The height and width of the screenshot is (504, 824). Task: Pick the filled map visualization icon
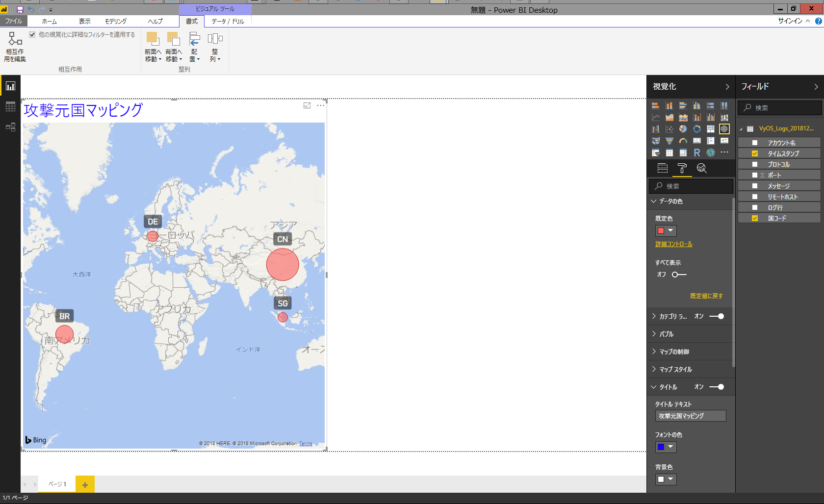click(655, 141)
